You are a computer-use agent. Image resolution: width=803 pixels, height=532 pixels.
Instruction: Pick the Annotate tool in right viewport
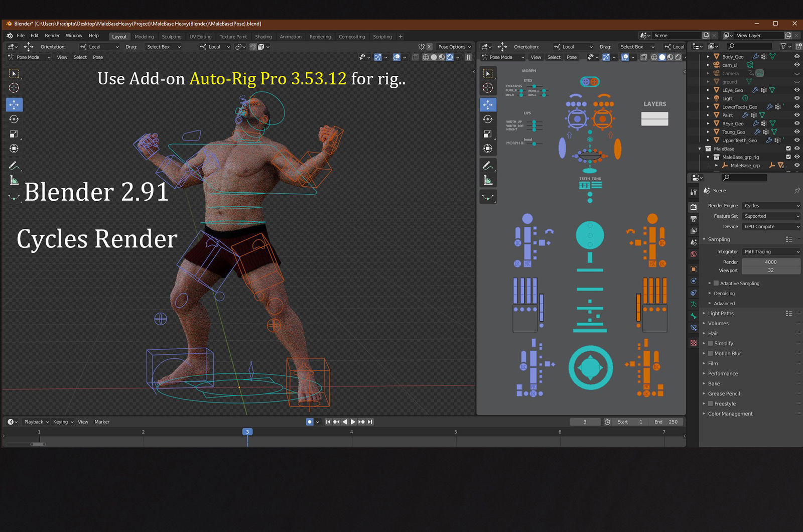[488, 165]
